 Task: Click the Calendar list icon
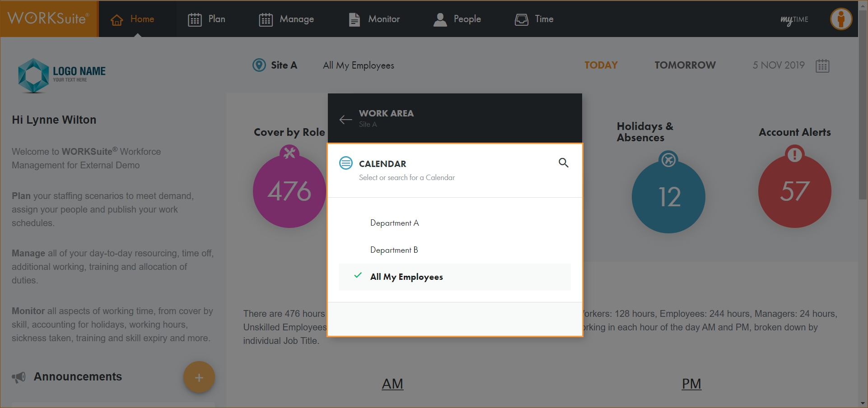(346, 163)
